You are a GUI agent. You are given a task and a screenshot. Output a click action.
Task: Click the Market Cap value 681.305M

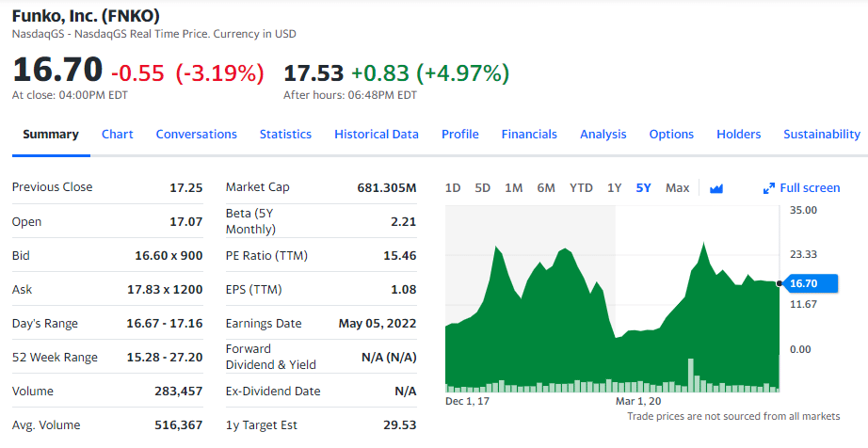[387, 187]
